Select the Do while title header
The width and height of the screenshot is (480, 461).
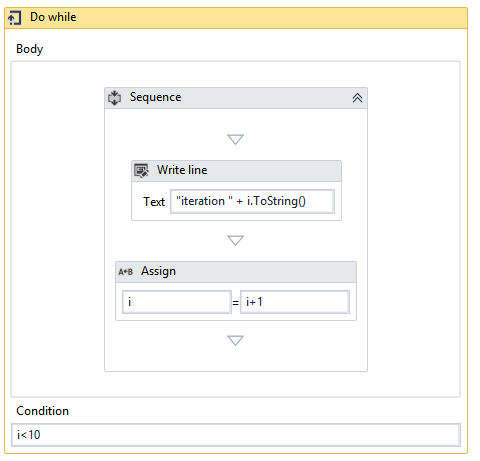pos(236,18)
